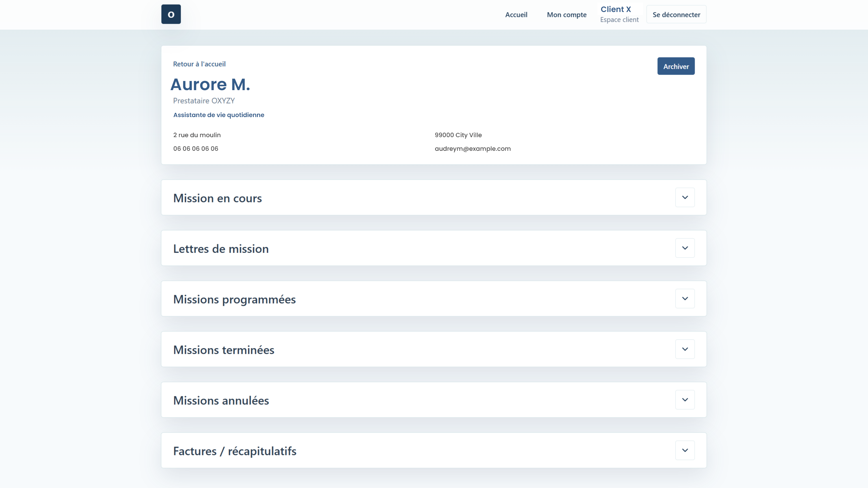Click the email audreym@example.com
The height and width of the screenshot is (488, 868).
click(472, 149)
